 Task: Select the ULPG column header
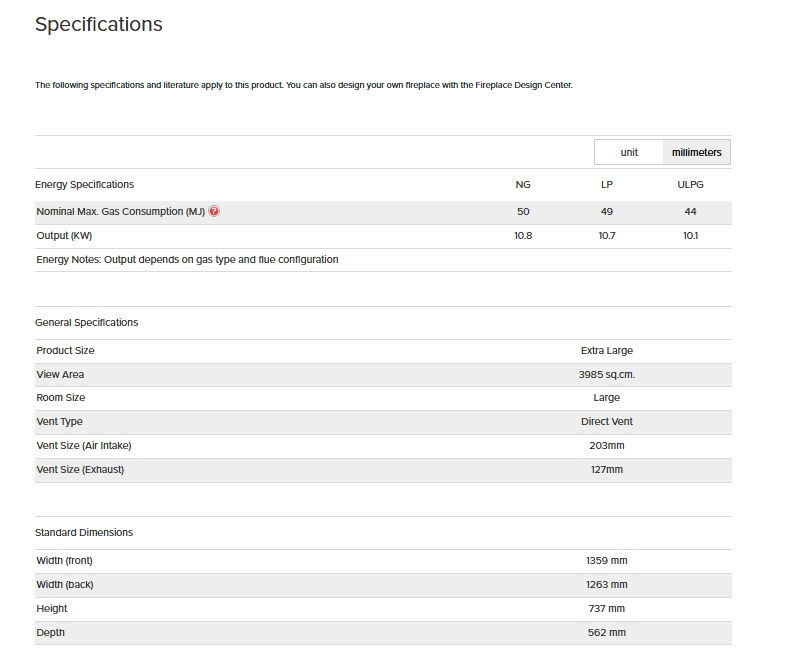pyautogui.click(x=690, y=185)
